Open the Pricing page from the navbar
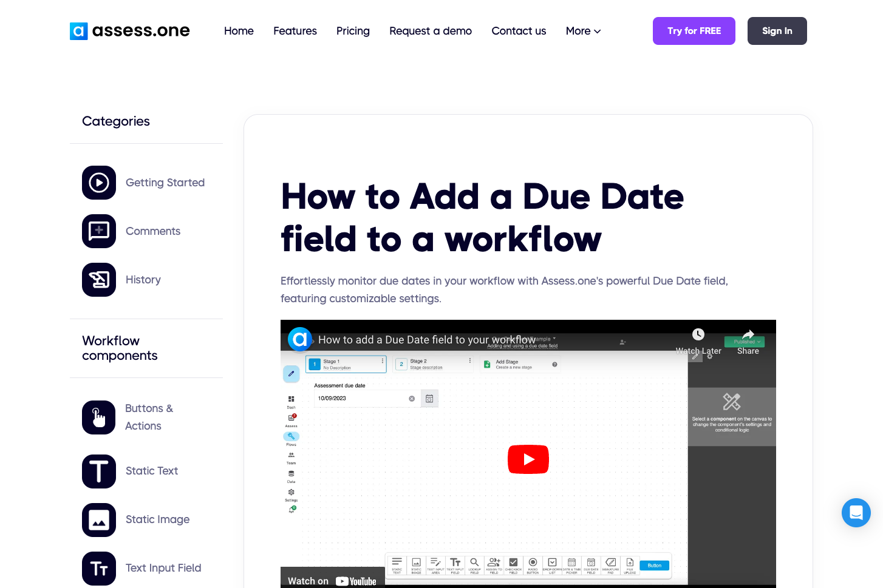The image size is (883, 588). 353,31
